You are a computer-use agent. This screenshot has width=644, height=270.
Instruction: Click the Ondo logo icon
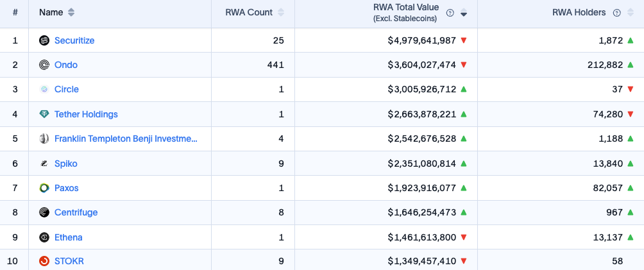pyautogui.click(x=44, y=65)
